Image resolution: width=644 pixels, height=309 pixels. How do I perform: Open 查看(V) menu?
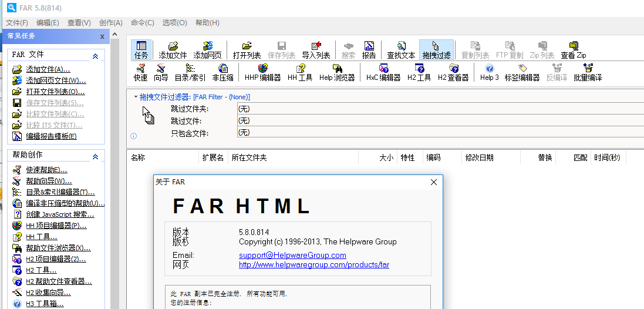click(x=79, y=22)
